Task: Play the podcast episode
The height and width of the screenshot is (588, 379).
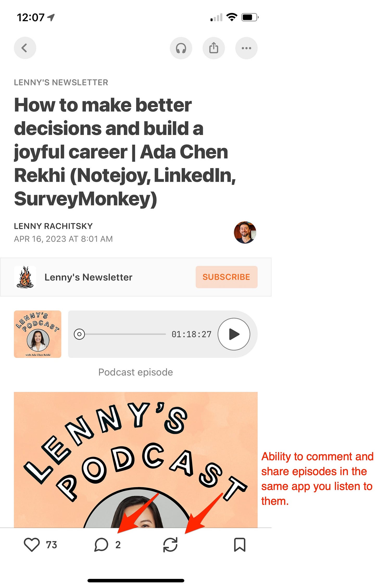Action: 234,334
